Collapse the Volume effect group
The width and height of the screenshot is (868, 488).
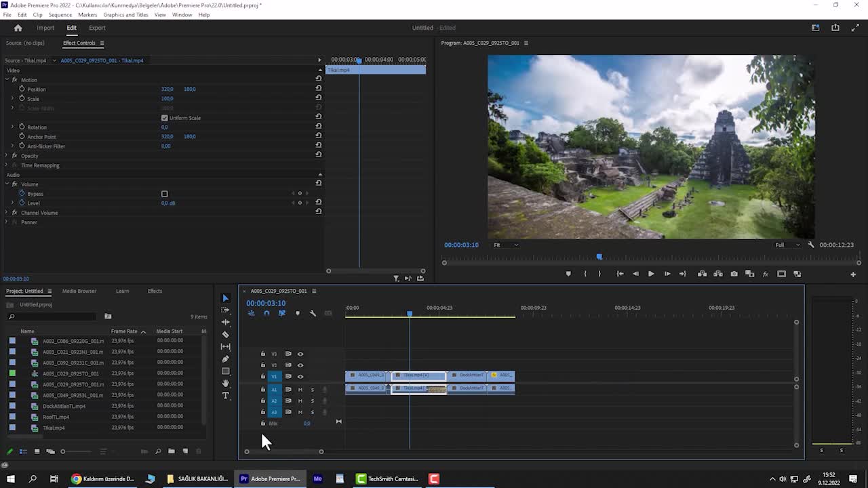(x=7, y=184)
